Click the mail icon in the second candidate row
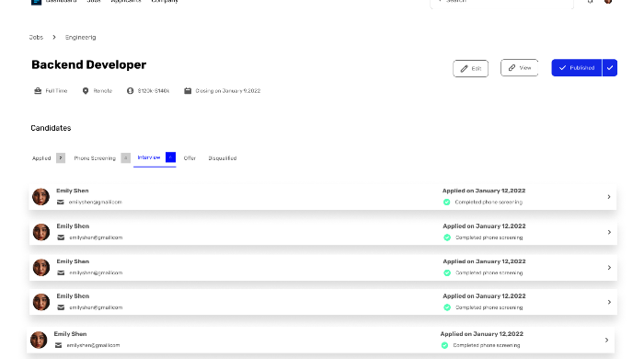Image resolution: width=644 pixels, height=359 pixels. point(61,237)
